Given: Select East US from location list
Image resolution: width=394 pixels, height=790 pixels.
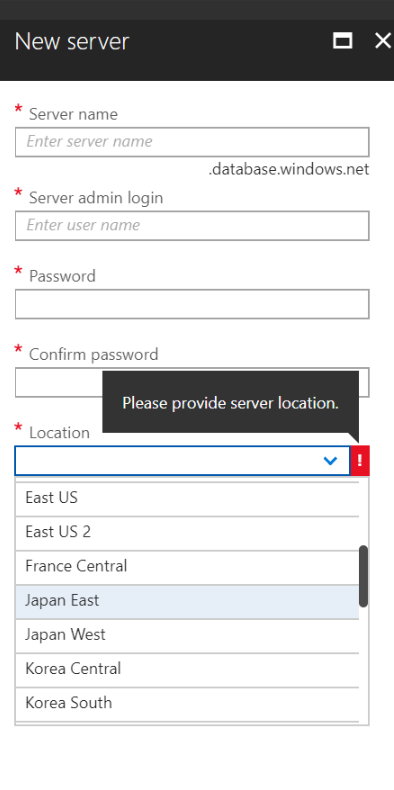Looking at the screenshot, I should point(187,499).
